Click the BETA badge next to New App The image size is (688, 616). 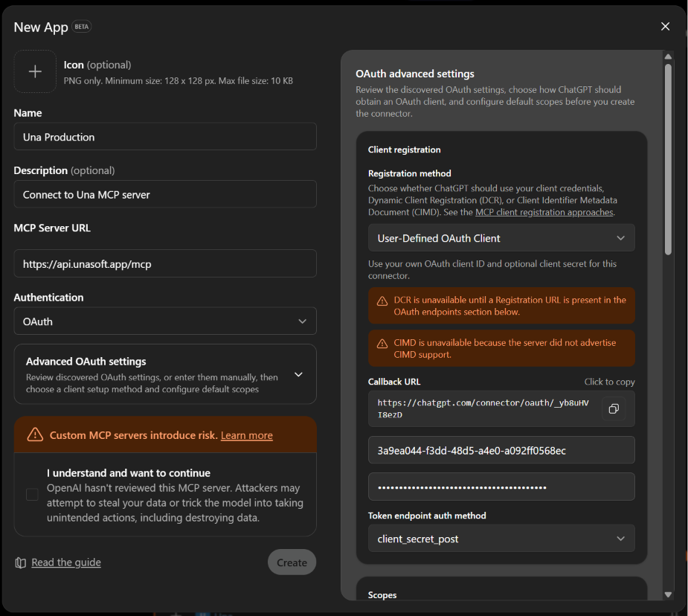tap(81, 27)
